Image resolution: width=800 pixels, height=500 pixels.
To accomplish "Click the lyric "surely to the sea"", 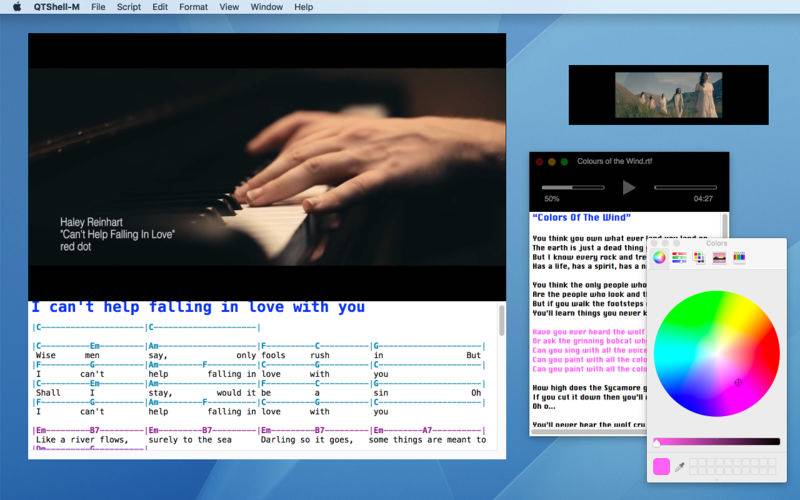I will pos(190,440).
